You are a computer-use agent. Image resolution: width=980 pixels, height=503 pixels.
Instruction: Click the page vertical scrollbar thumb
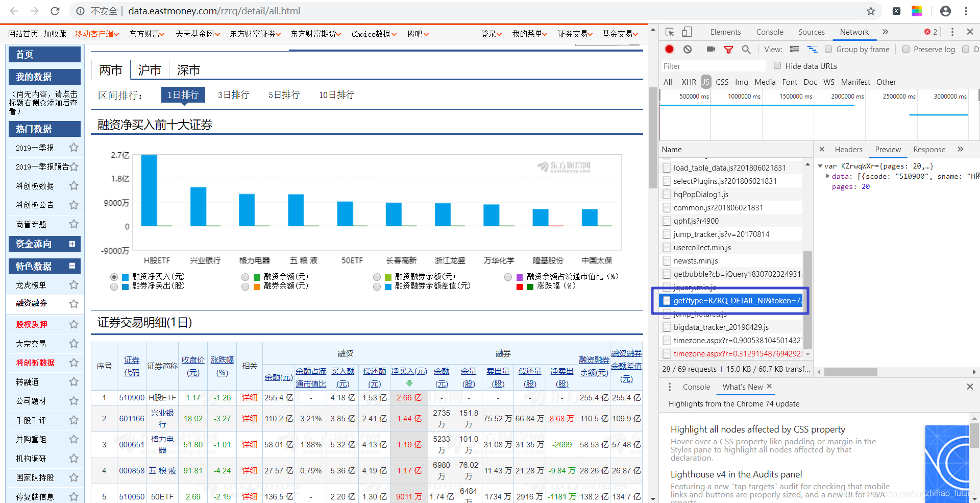point(652,138)
